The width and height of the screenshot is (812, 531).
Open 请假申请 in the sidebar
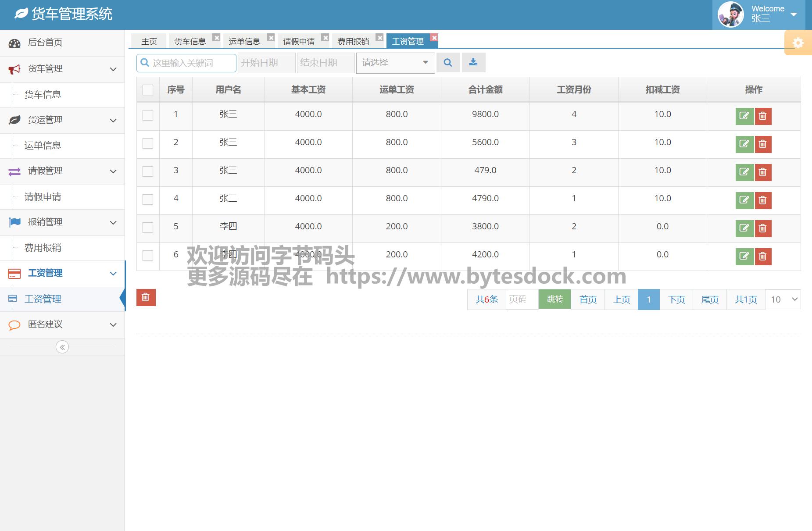point(43,197)
